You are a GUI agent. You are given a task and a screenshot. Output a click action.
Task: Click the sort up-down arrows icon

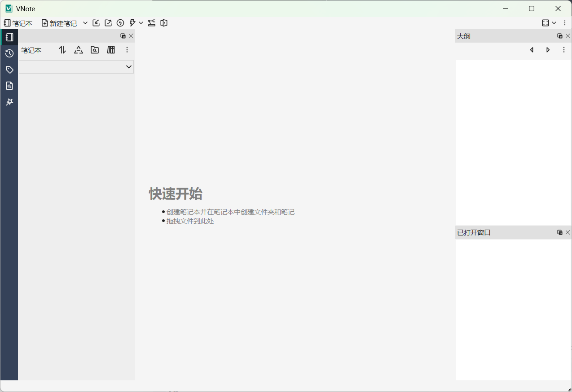[62, 50]
